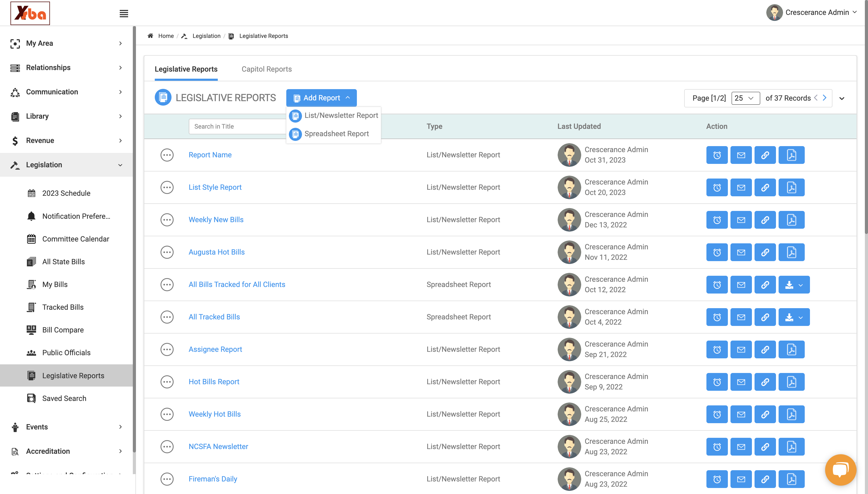Viewport: 868px width, 494px height.
Task: Toggle the hamburger sidebar menu icon
Action: (124, 14)
